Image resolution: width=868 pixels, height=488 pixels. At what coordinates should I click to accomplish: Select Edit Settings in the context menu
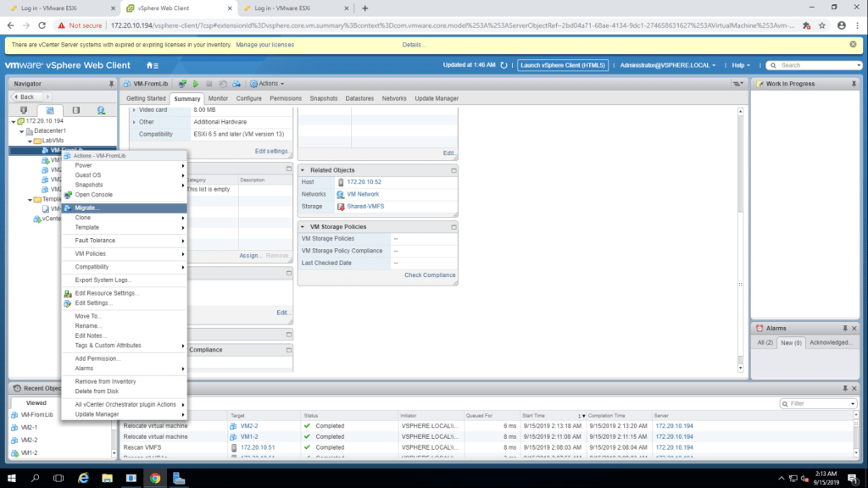[x=93, y=302]
